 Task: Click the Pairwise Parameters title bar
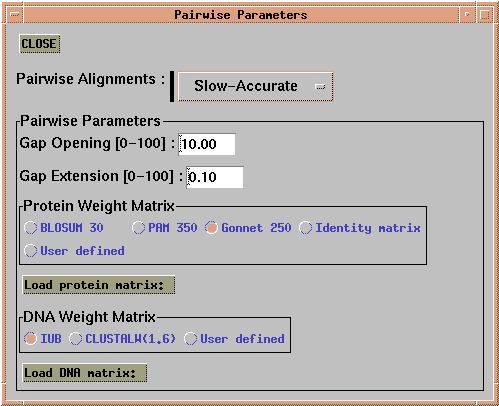pos(241,15)
